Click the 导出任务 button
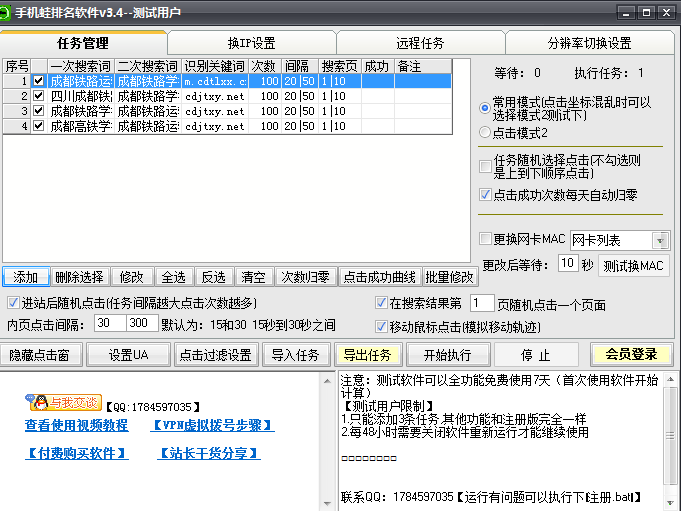 369,354
